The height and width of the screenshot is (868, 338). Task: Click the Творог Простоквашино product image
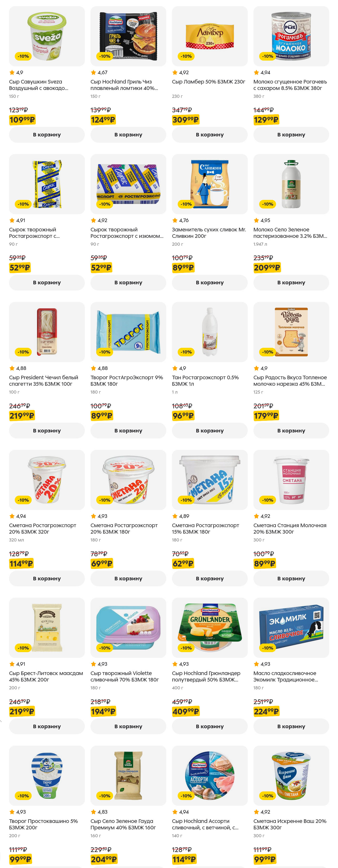coord(47,775)
